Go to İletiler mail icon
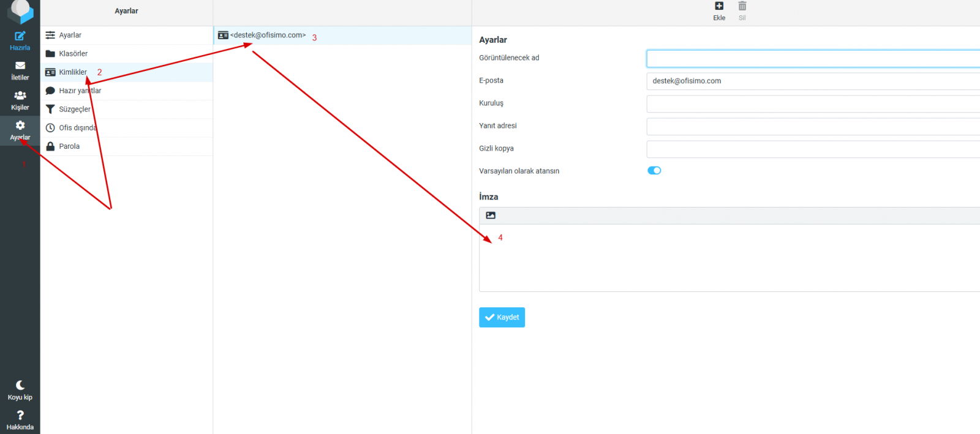This screenshot has height=434, width=980. (20, 66)
